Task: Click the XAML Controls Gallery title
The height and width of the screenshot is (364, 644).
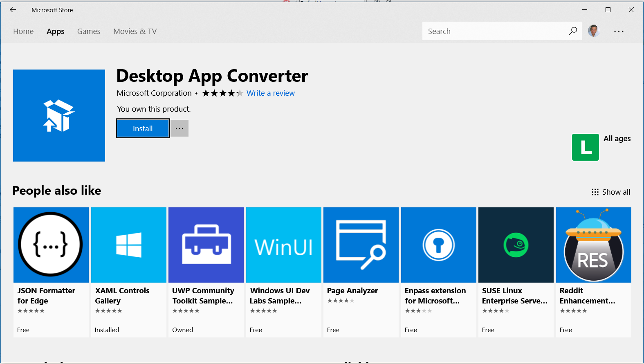Action: click(122, 296)
